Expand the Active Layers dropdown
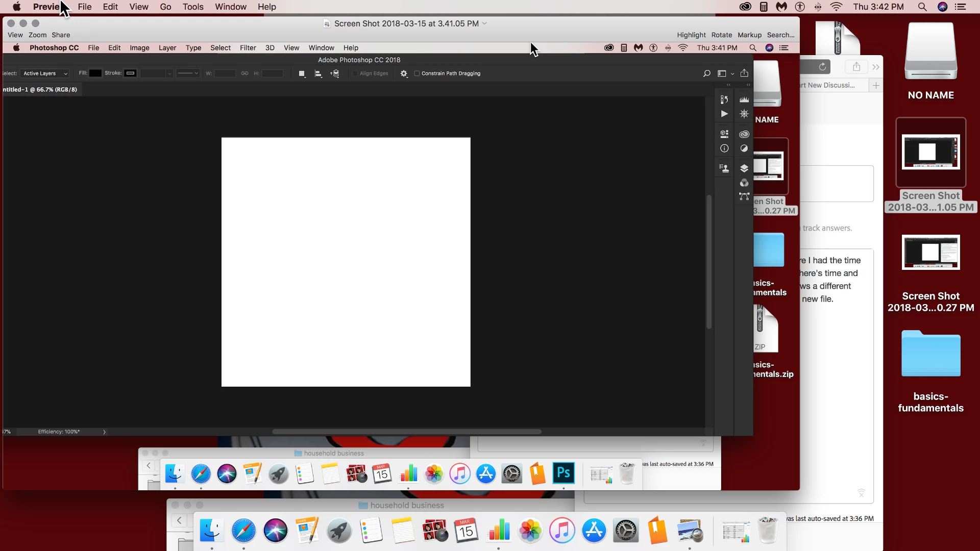This screenshot has height=551, width=980. pos(45,73)
